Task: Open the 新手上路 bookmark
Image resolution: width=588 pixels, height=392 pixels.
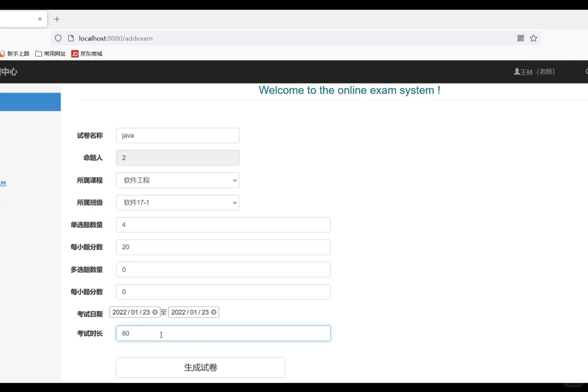Action: (x=15, y=54)
